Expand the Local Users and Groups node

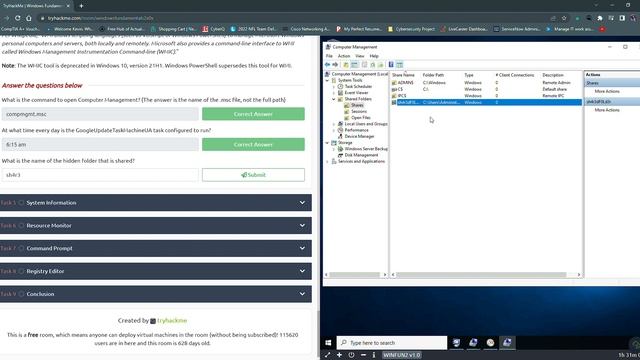(x=334, y=124)
